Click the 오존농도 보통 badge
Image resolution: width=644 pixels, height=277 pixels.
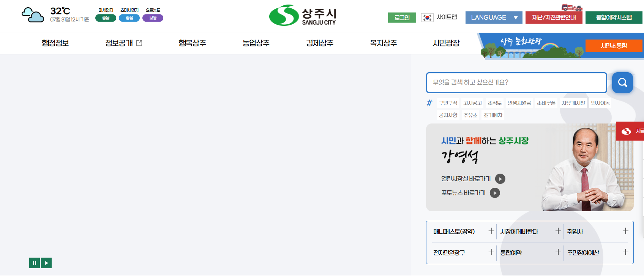click(153, 18)
